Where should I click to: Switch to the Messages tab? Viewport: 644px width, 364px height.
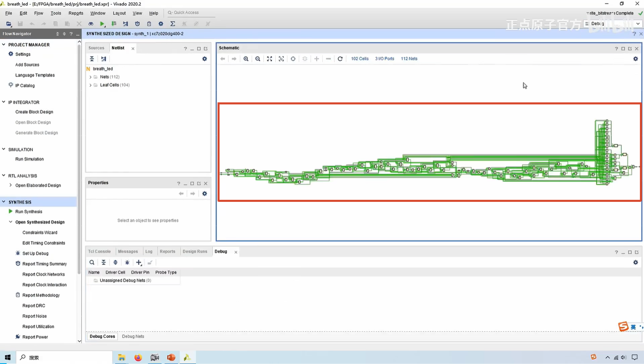128,251
